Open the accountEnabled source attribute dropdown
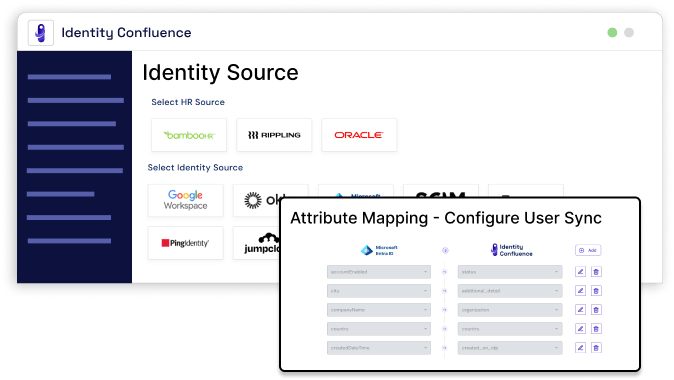Image resolution: width=674 pixels, height=380 pixels. 379,272
